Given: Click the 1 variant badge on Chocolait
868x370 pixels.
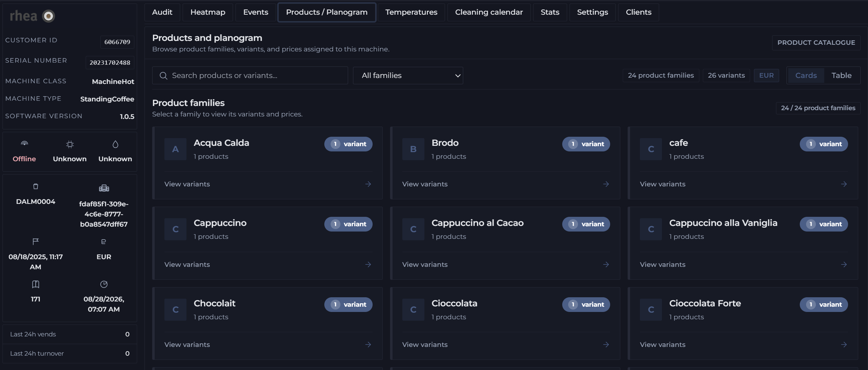Looking at the screenshot, I should point(348,305).
